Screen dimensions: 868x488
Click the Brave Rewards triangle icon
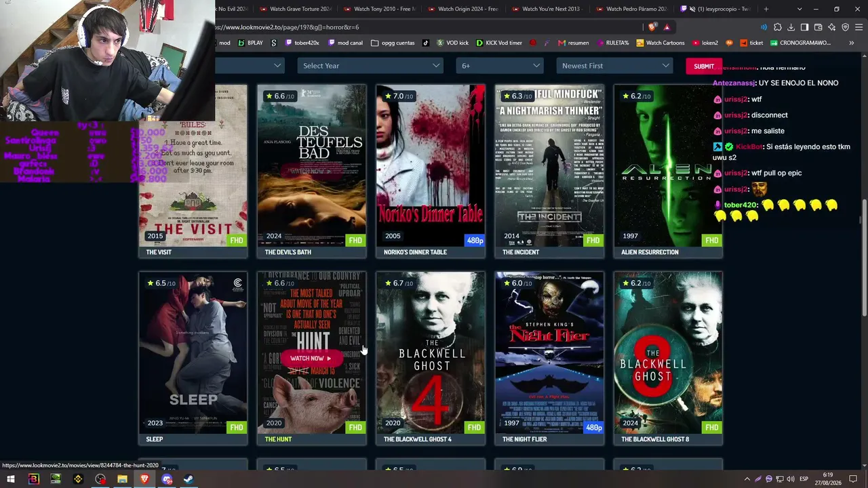tap(667, 27)
